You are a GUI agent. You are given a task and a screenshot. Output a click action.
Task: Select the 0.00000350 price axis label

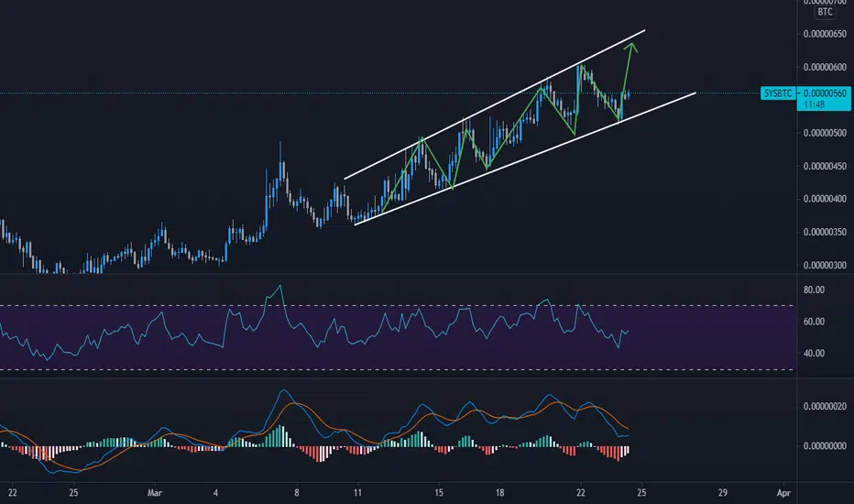tap(825, 232)
